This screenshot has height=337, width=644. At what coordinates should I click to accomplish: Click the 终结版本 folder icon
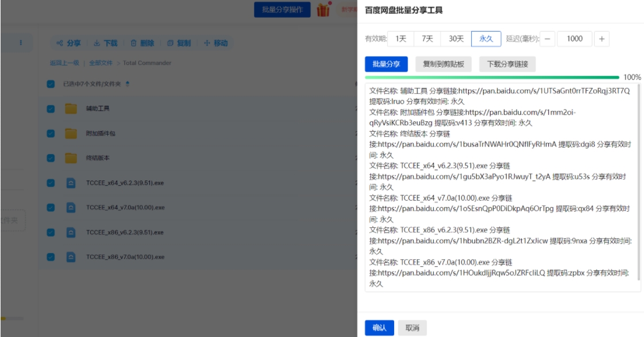[x=71, y=158]
